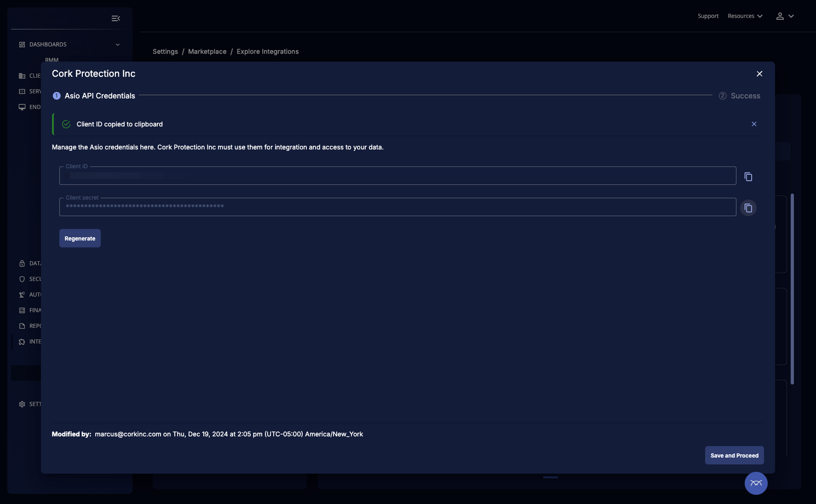816x504 pixels.
Task: Open the Clients building icon in sidebar
Action: point(22,76)
